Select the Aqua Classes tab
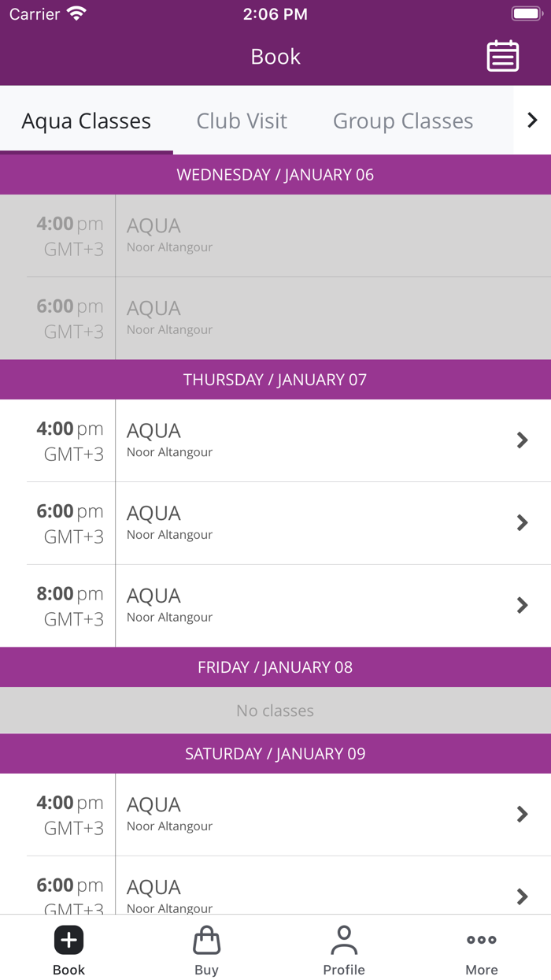 point(87,121)
